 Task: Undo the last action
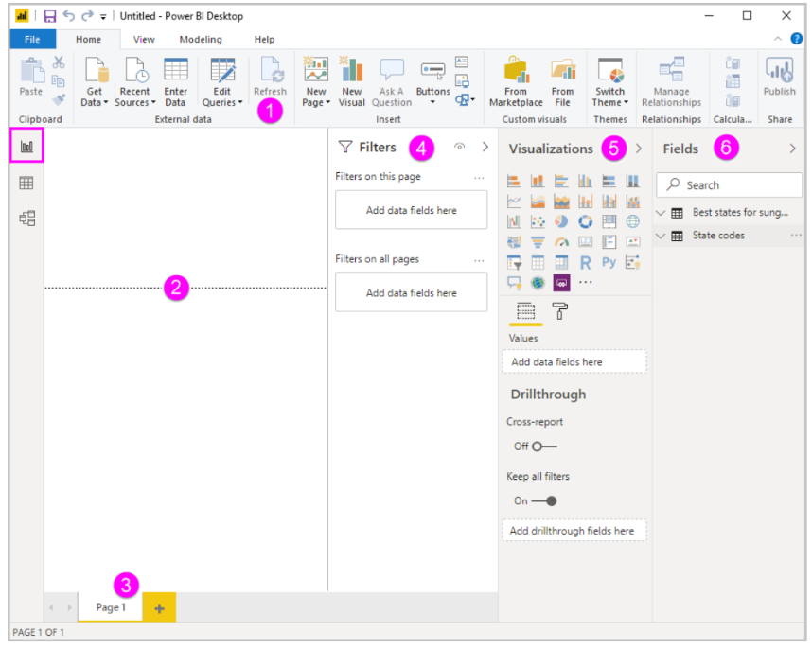[x=68, y=16]
